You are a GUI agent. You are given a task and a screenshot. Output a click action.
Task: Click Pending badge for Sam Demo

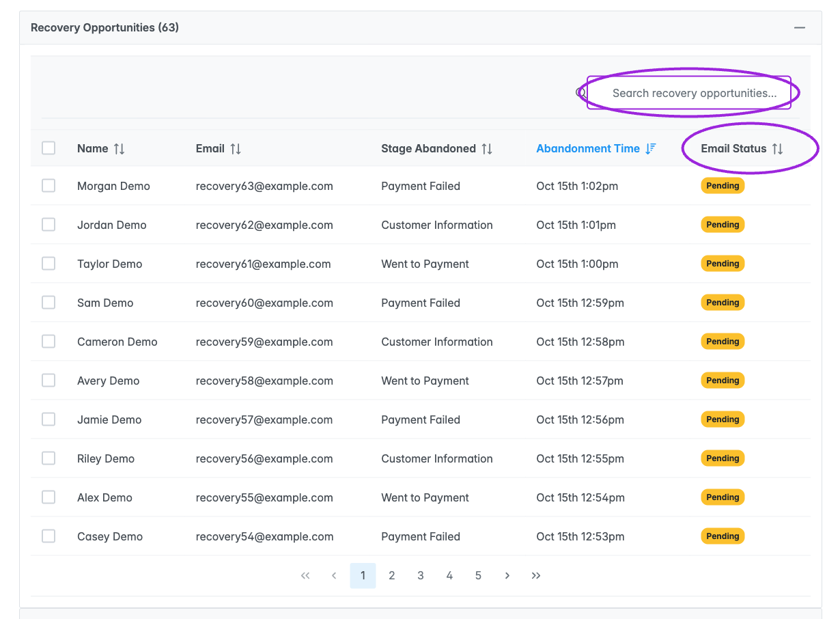click(x=723, y=303)
